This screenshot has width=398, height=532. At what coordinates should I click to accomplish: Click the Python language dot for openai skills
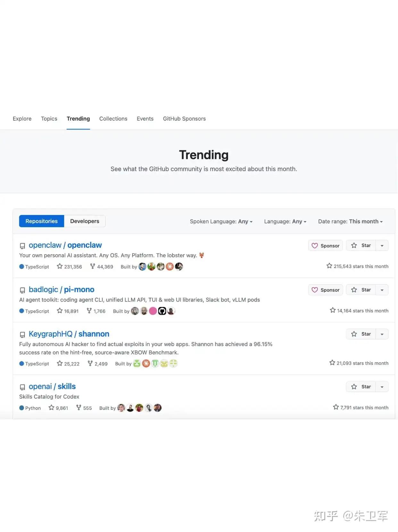coord(21,408)
